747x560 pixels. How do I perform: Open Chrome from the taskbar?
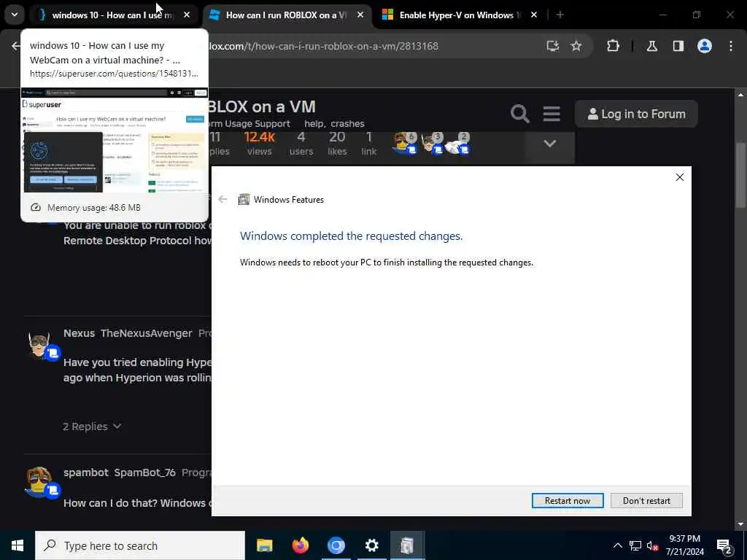pyautogui.click(x=336, y=545)
